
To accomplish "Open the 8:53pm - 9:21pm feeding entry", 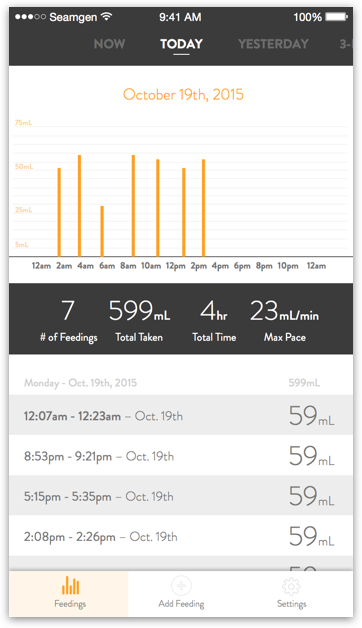I will click(x=181, y=455).
